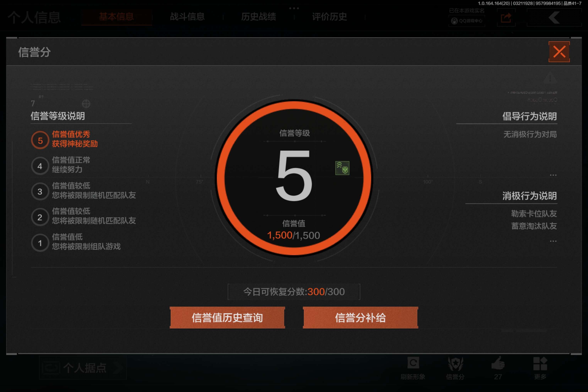The height and width of the screenshot is (392, 588).
Task: Click the 刷新形象 refresh icon
Action: [x=413, y=363]
